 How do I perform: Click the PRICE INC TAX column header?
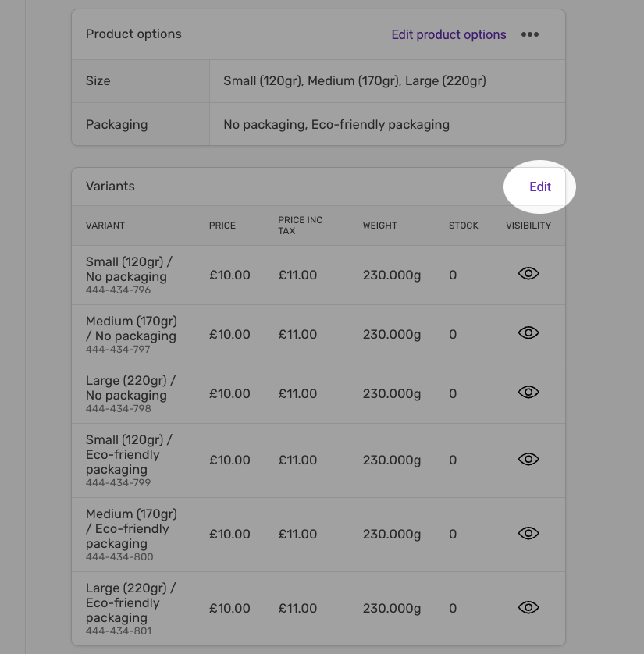[301, 226]
